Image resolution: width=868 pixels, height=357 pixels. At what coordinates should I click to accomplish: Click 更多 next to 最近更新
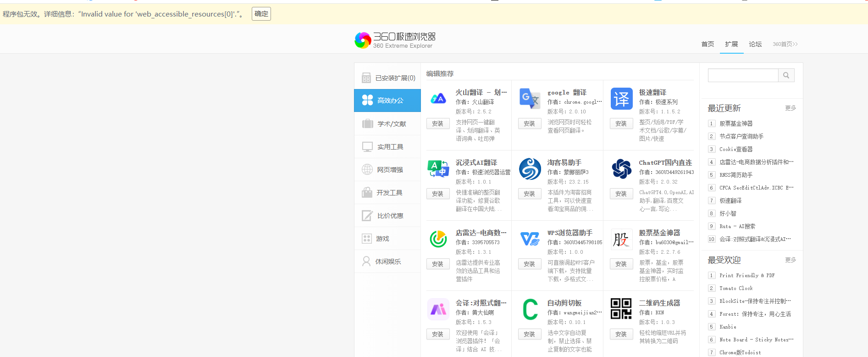(x=791, y=108)
